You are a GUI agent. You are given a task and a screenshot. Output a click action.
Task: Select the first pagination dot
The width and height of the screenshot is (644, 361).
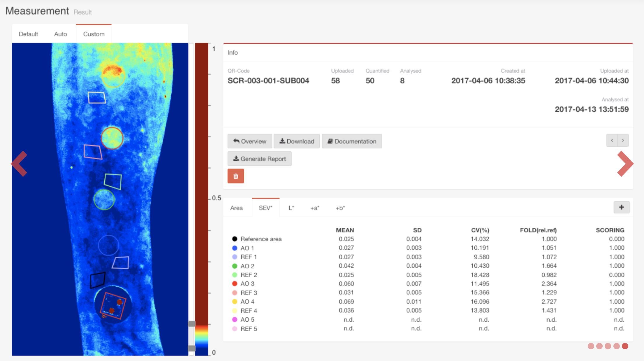[x=591, y=346]
